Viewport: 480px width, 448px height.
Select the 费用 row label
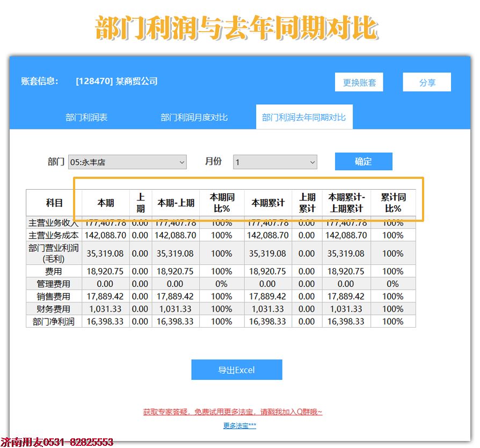54,271
